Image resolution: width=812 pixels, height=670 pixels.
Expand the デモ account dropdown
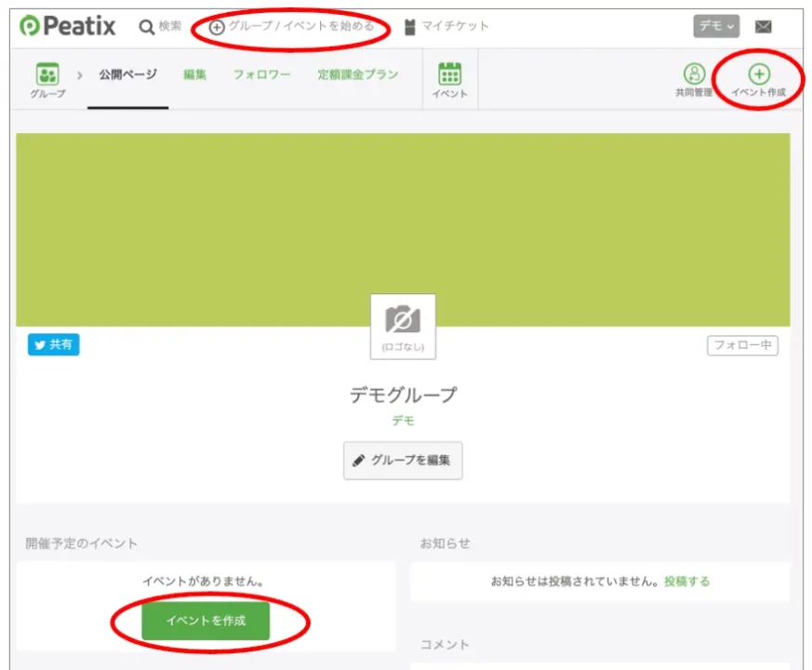click(x=716, y=26)
